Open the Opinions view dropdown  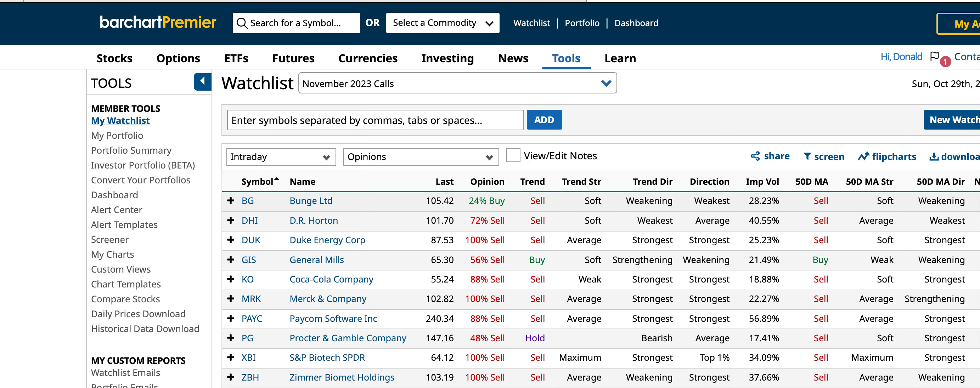tap(421, 156)
